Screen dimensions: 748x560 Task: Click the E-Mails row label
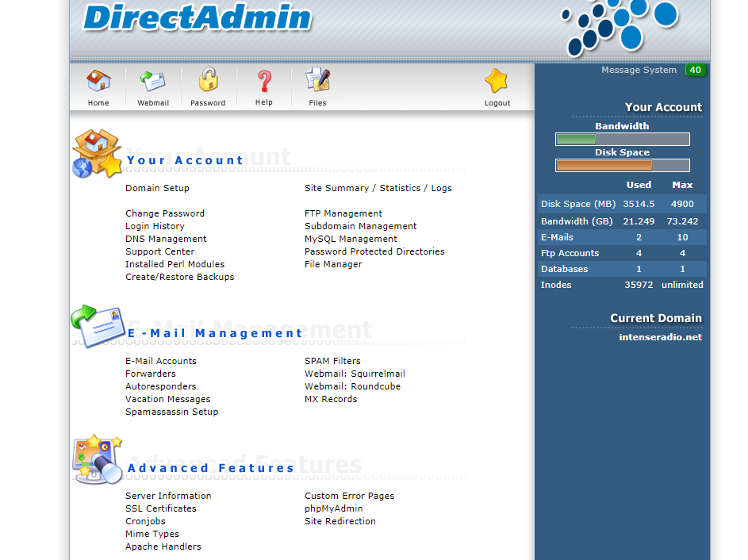[x=557, y=237]
